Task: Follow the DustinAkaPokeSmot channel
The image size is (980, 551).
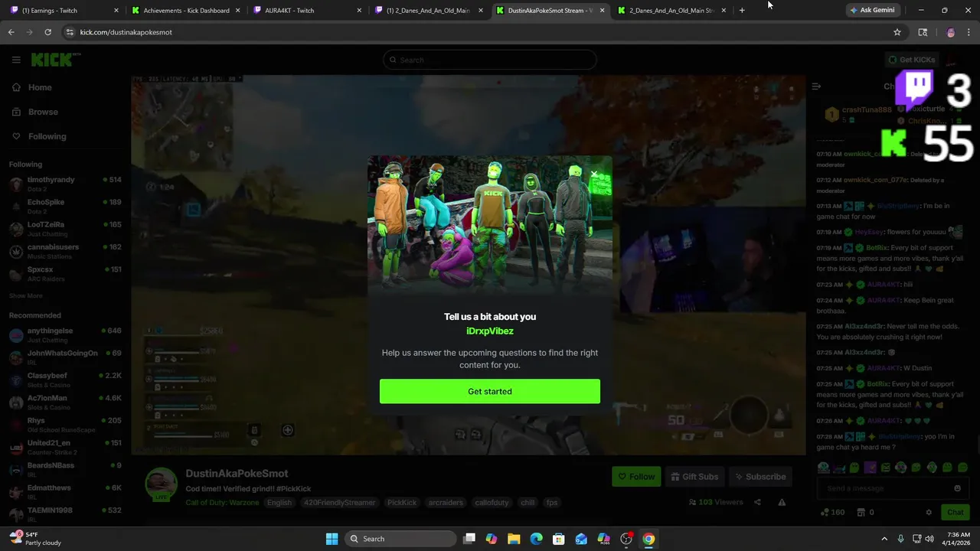Action: (637, 477)
